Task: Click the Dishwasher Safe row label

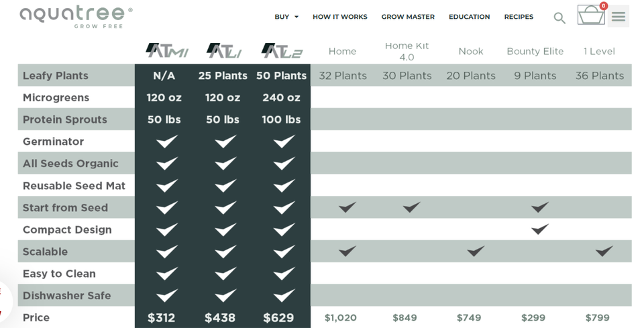Action: (x=67, y=296)
